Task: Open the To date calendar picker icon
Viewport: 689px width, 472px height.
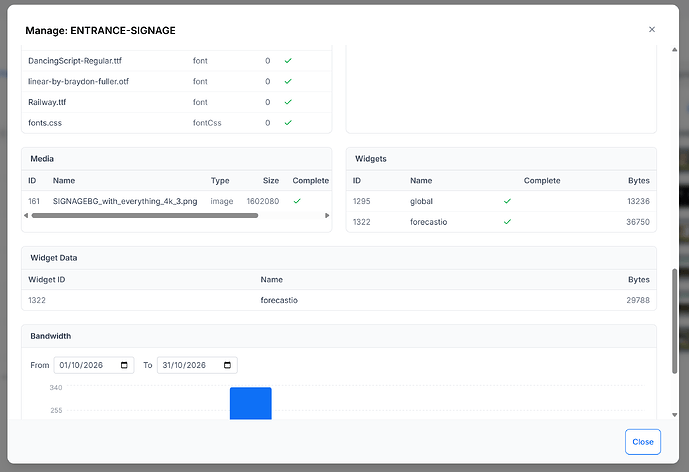Action: pyautogui.click(x=227, y=365)
